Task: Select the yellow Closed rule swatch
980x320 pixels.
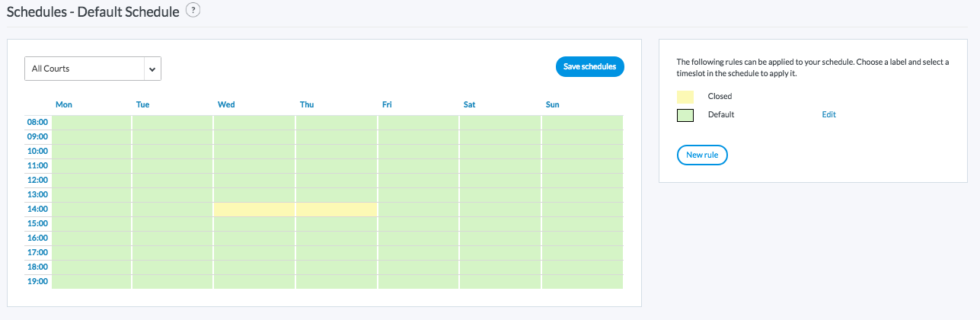Action: (x=685, y=97)
